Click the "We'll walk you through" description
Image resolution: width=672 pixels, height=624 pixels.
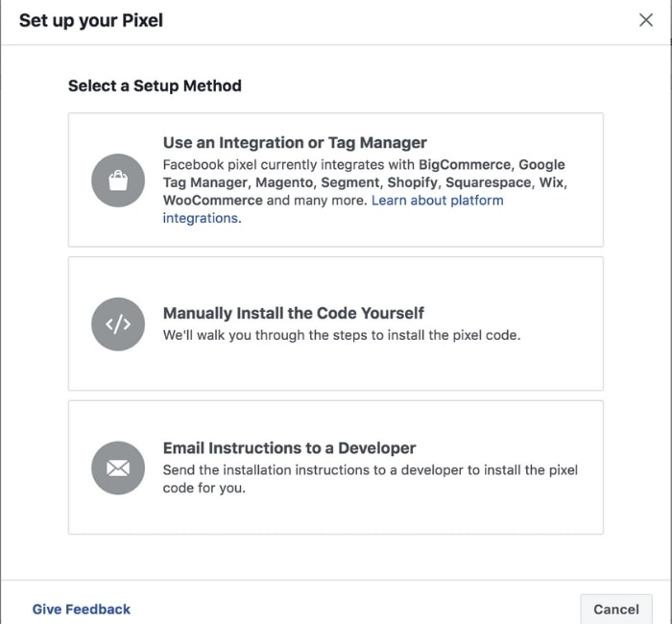(341, 336)
